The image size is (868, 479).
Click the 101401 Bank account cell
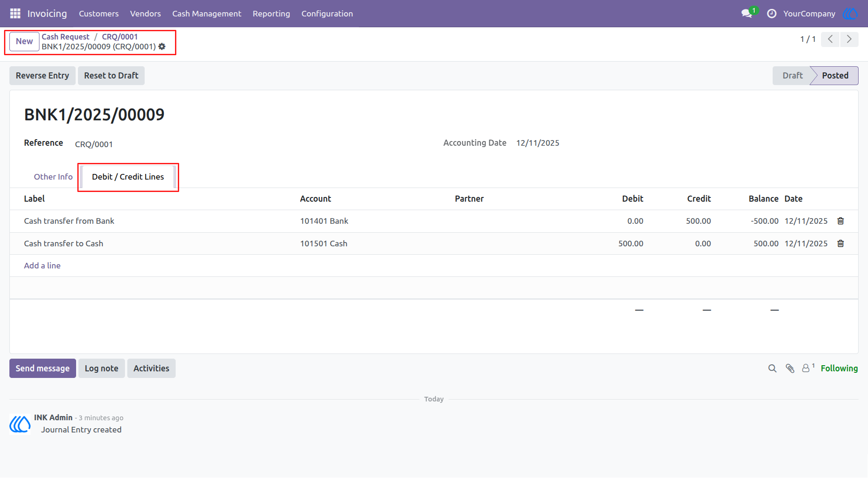(x=324, y=221)
